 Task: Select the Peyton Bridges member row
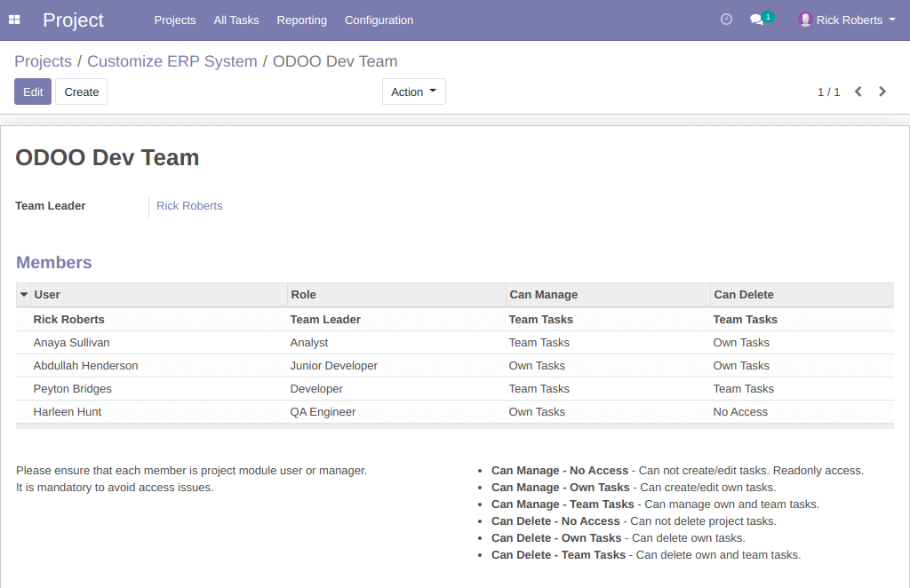pyautogui.click(x=73, y=388)
